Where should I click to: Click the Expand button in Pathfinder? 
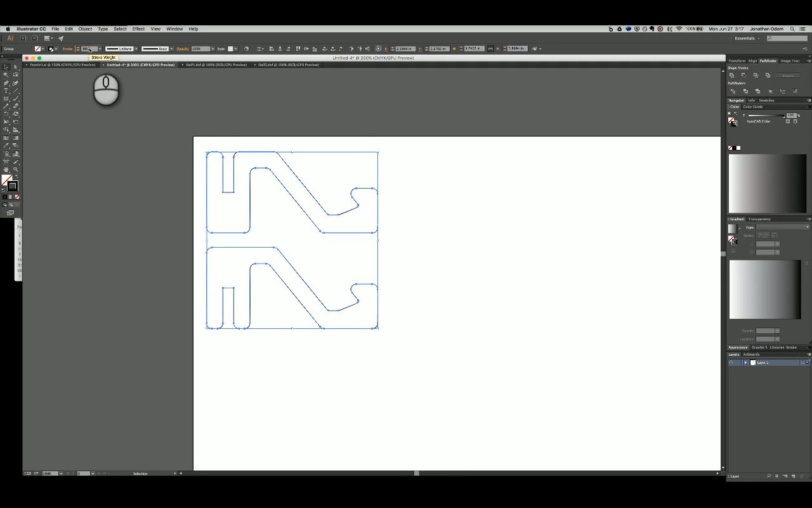click(x=788, y=76)
